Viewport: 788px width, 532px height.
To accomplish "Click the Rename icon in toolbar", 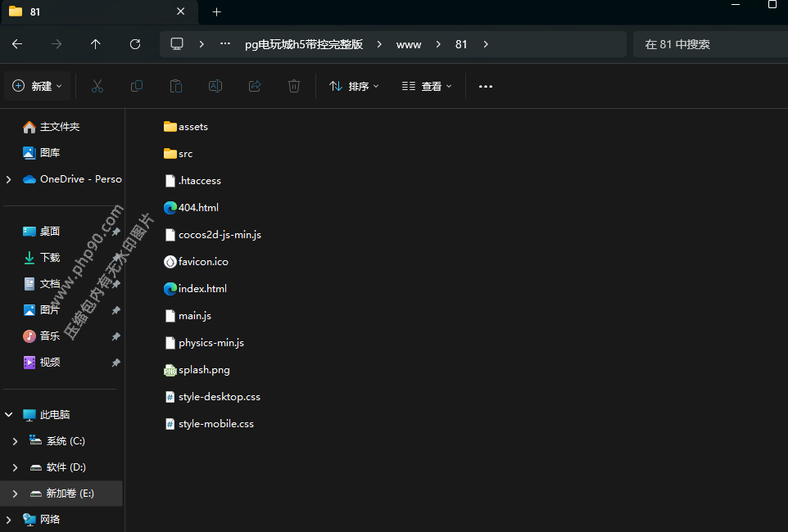I will [x=215, y=86].
